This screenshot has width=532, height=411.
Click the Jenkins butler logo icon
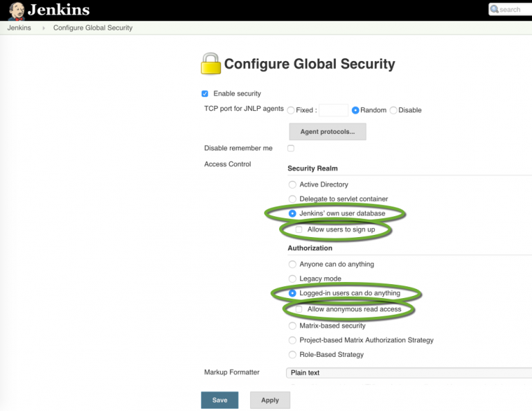tap(17, 11)
